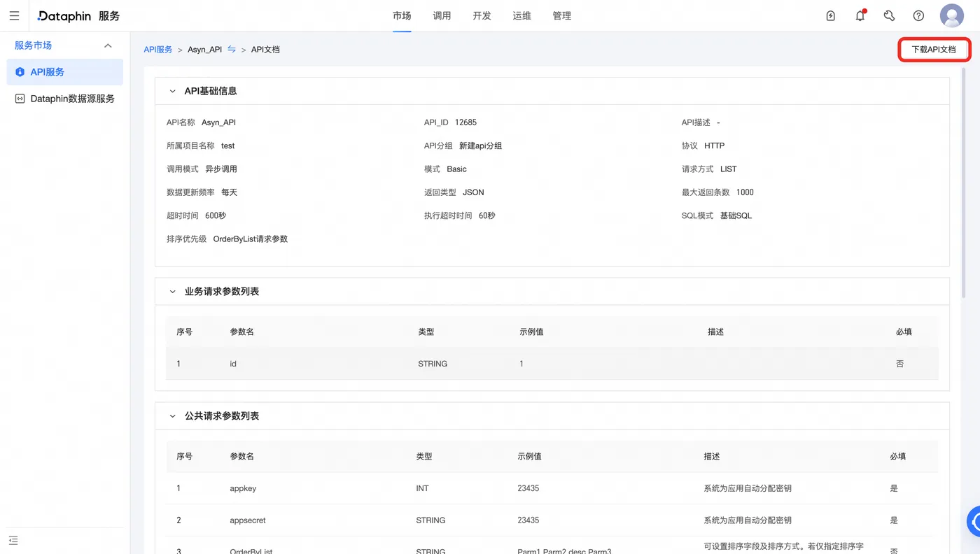Switch to the 运维 tab
The height and width of the screenshot is (554, 980).
[521, 15]
